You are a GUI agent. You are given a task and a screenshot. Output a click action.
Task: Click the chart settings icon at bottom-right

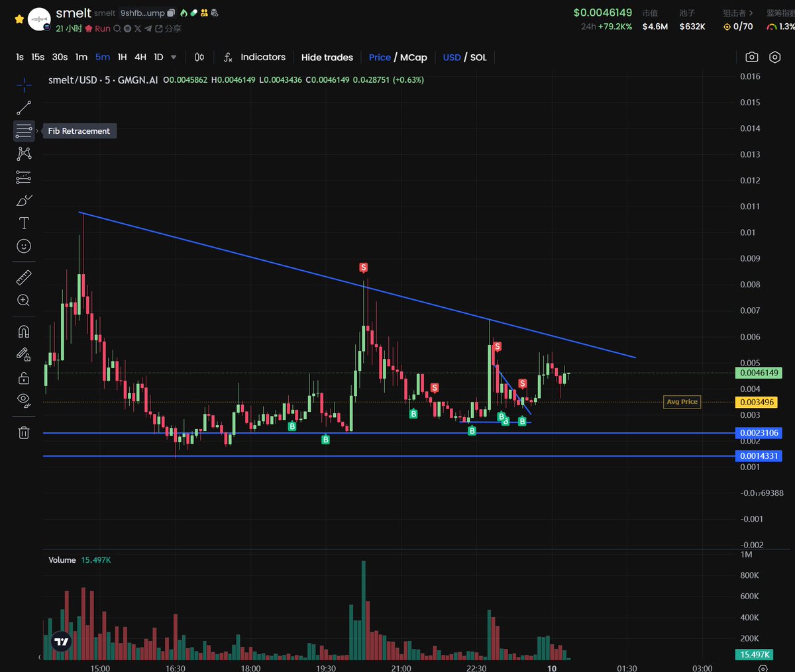(x=763, y=668)
